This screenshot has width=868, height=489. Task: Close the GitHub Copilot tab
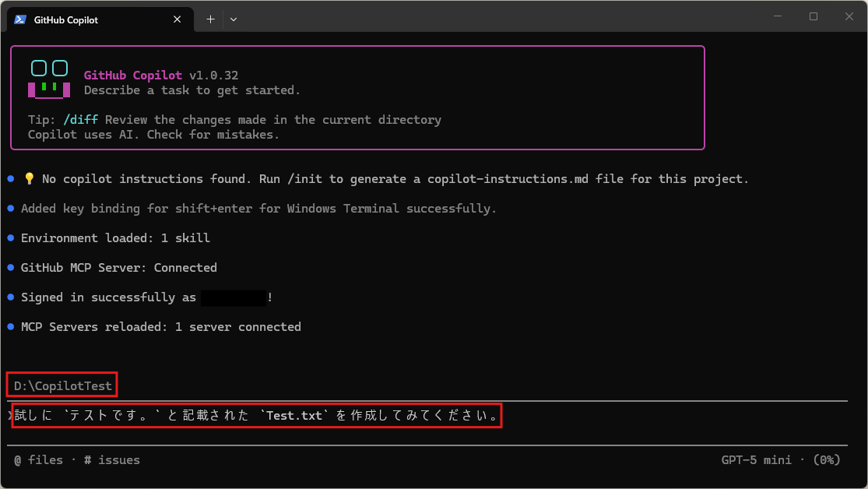(x=178, y=19)
